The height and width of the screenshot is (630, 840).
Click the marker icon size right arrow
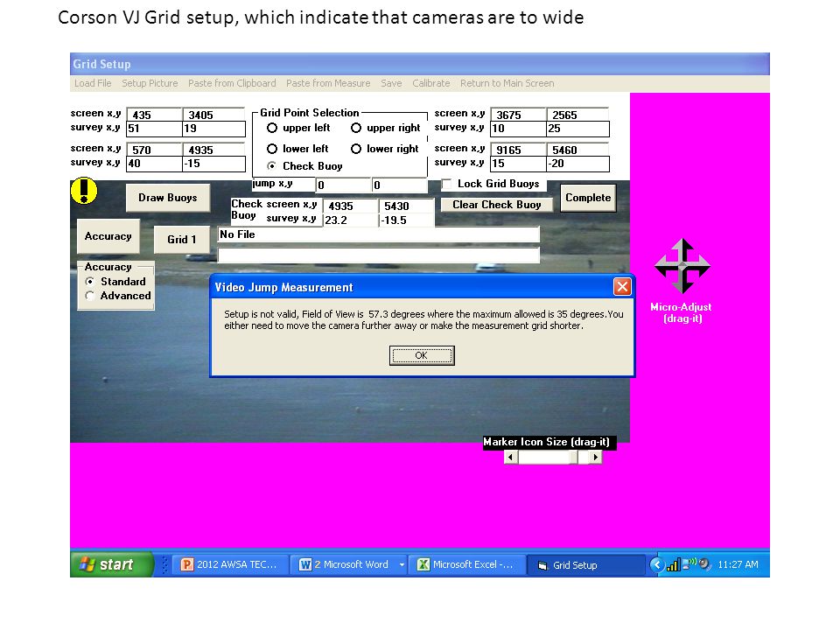coord(596,457)
